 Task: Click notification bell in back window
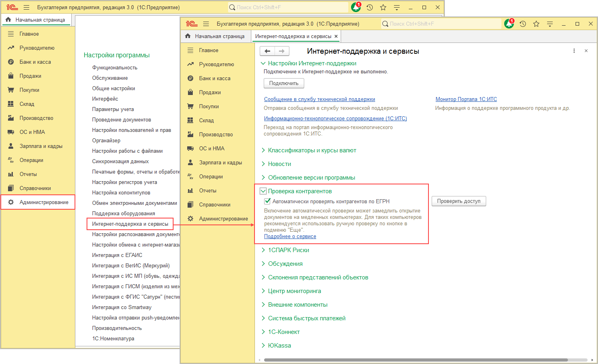point(356,7)
